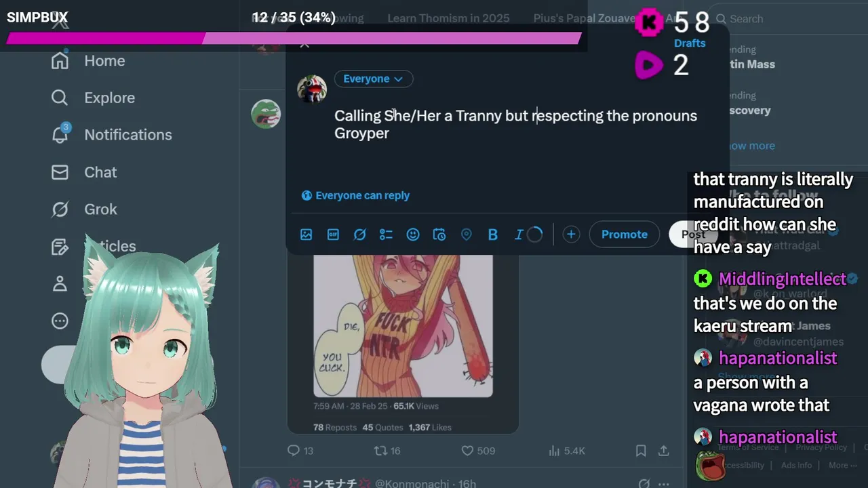Open the More circle menu in sidebar
868x488 pixels.
60,321
